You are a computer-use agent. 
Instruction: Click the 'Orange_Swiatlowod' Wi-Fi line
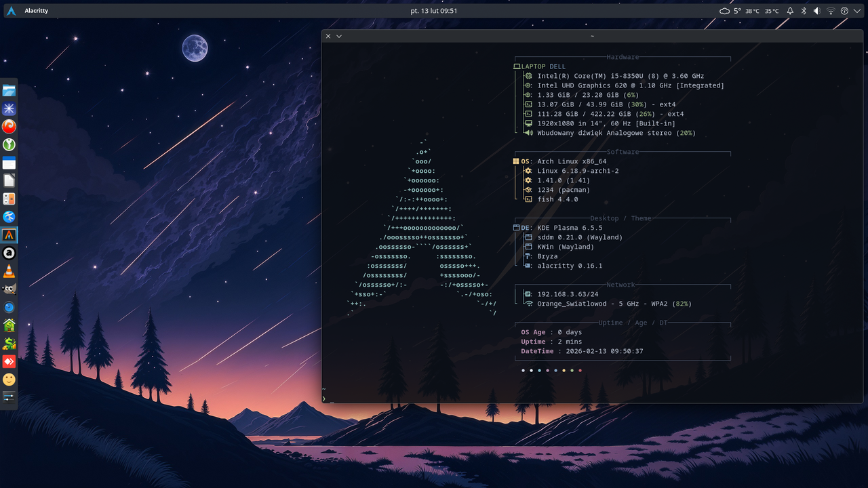(614, 304)
